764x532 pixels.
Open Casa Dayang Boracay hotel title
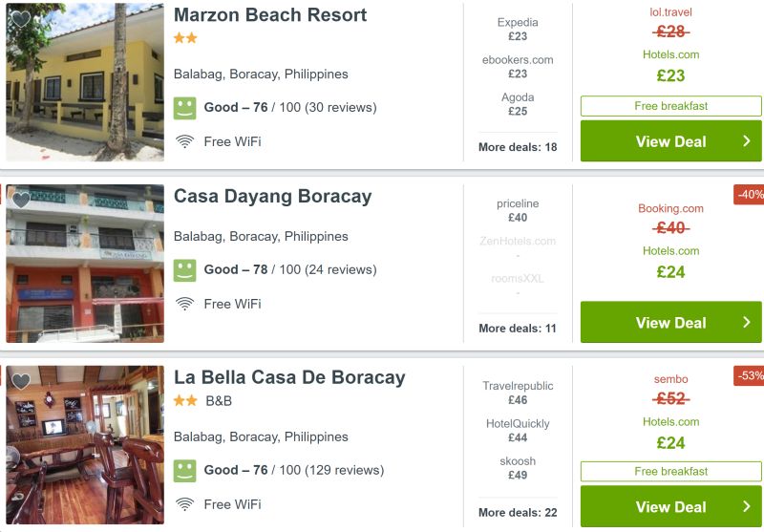pos(273,197)
